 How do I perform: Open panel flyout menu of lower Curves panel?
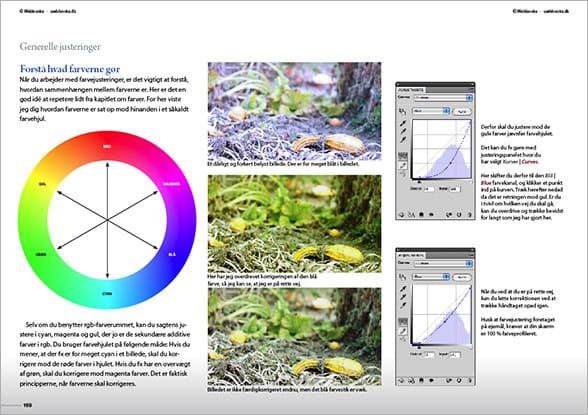pos(471,255)
